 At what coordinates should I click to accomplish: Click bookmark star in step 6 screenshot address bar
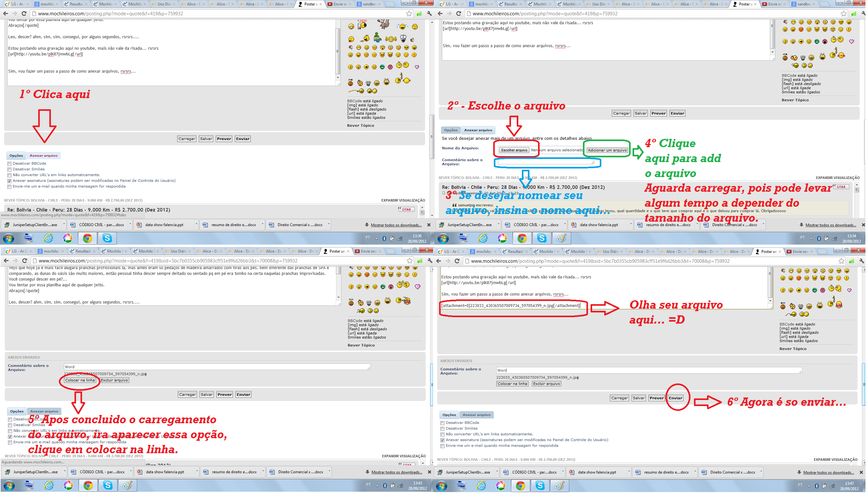pyautogui.click(x=841, y=261)
